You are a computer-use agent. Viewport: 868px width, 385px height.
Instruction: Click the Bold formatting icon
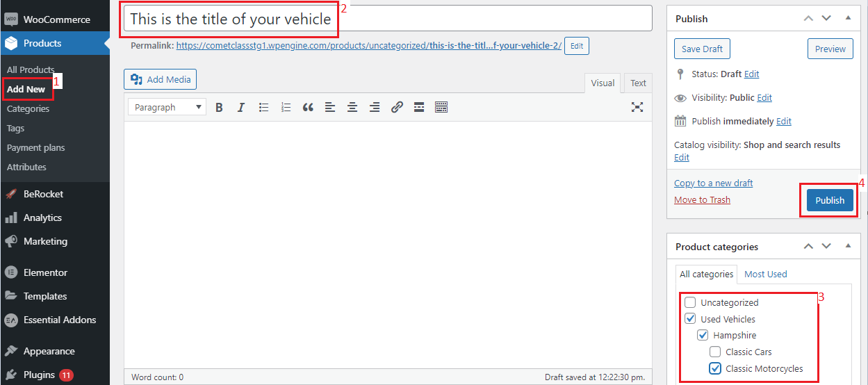[x=219, y=108]
